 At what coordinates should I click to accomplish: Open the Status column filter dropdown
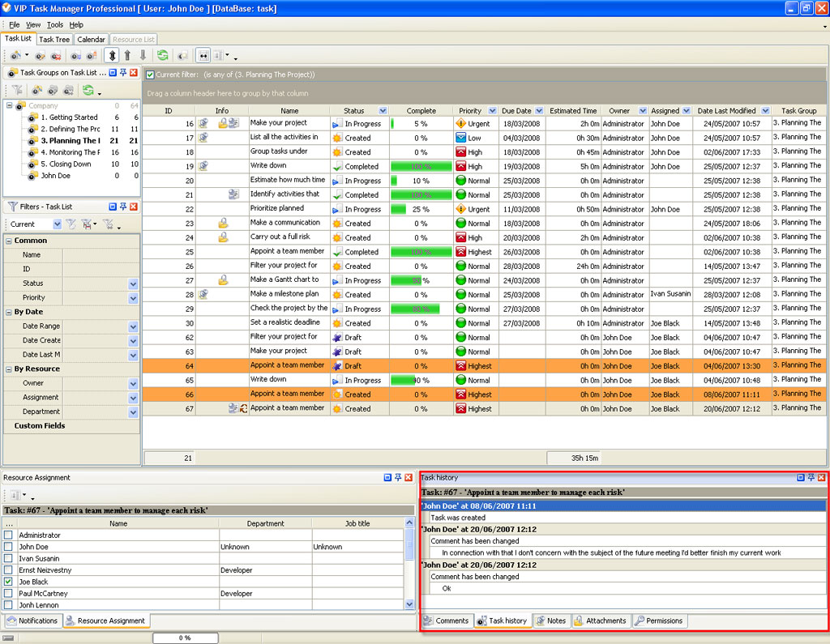pyautogui.click(x=383, y=111)
